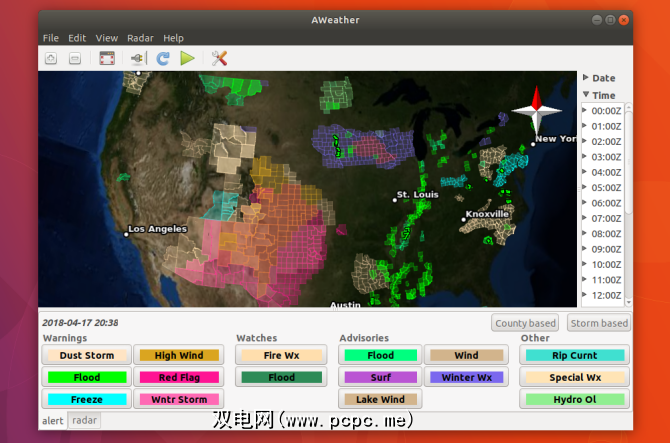Collapse the Time section
This screenshot has height=443, width=670.
tap(586, 94)
